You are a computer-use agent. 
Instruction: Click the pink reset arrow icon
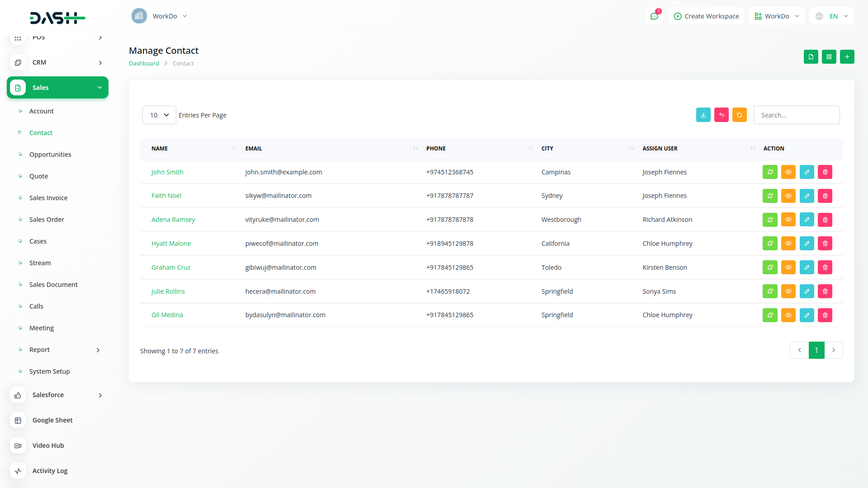(721, 115)
